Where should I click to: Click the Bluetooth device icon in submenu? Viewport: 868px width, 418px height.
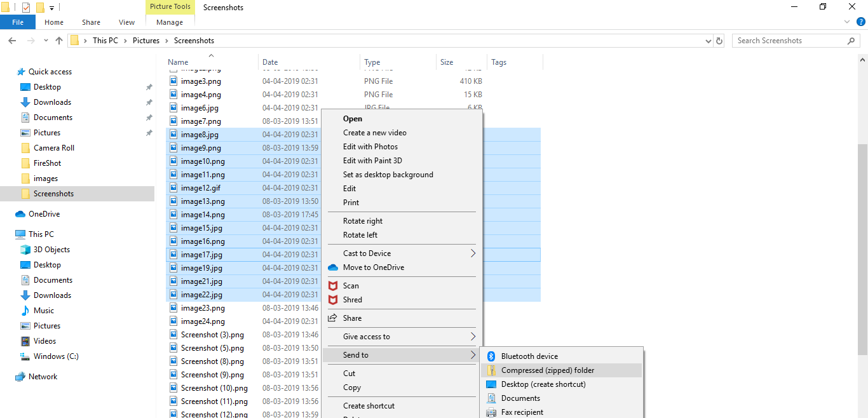[x=491, y=356]
